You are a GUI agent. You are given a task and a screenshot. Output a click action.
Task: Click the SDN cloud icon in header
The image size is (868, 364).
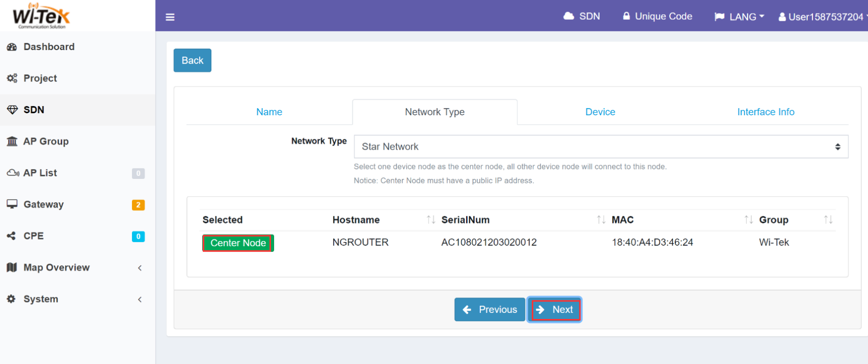pos(569,16)
